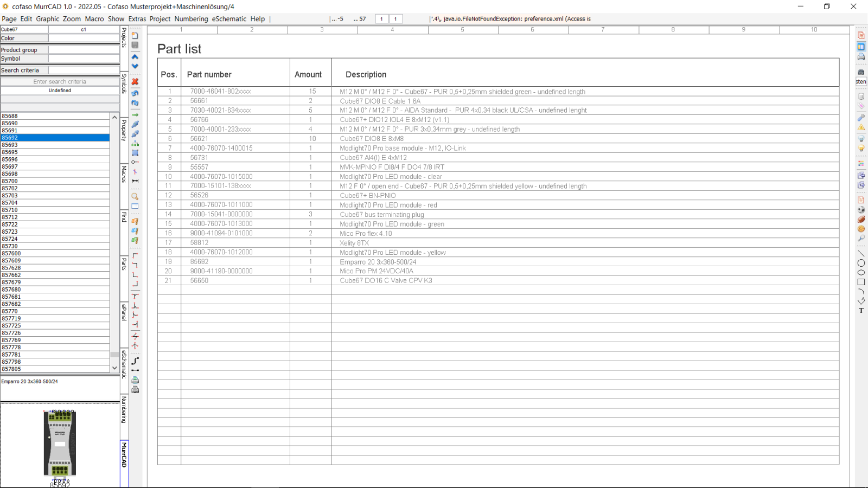Click the Symbol field
Viewport: 868px width, 488px height.
[84, 59]
